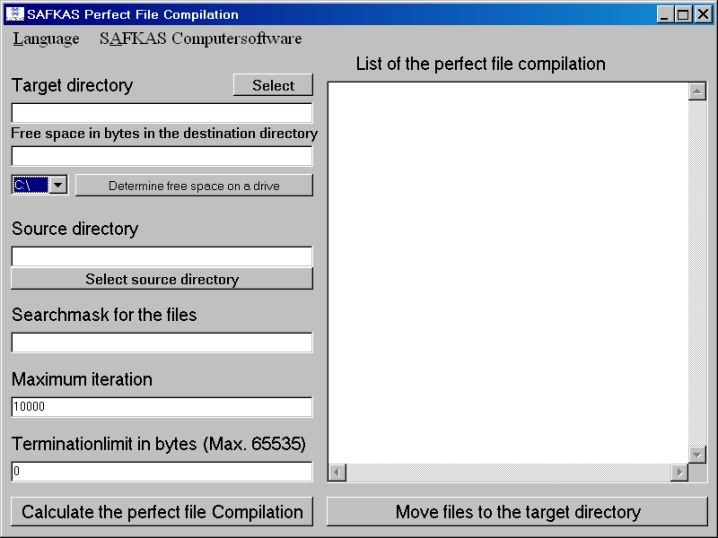Open the Language menu

point(45,39)
